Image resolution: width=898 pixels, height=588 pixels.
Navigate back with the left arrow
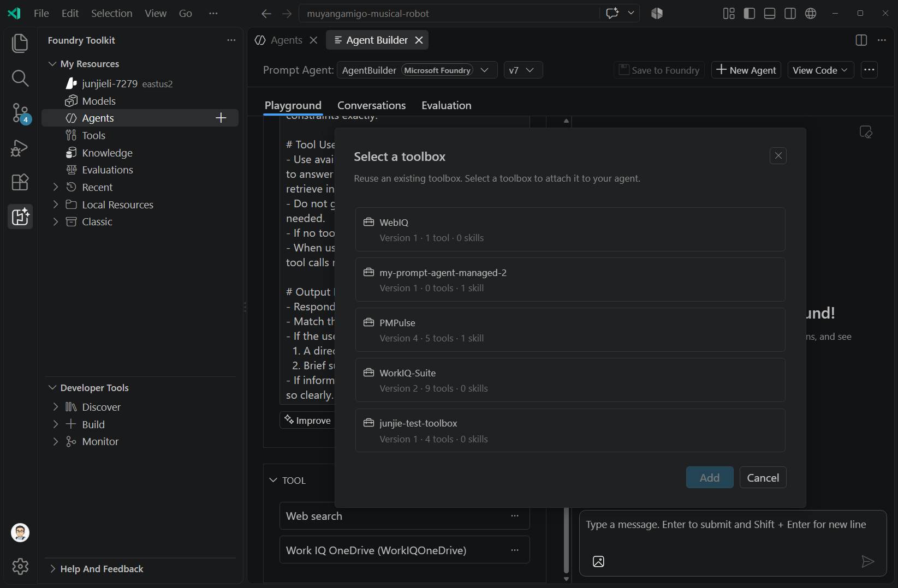tap(266, 14)
